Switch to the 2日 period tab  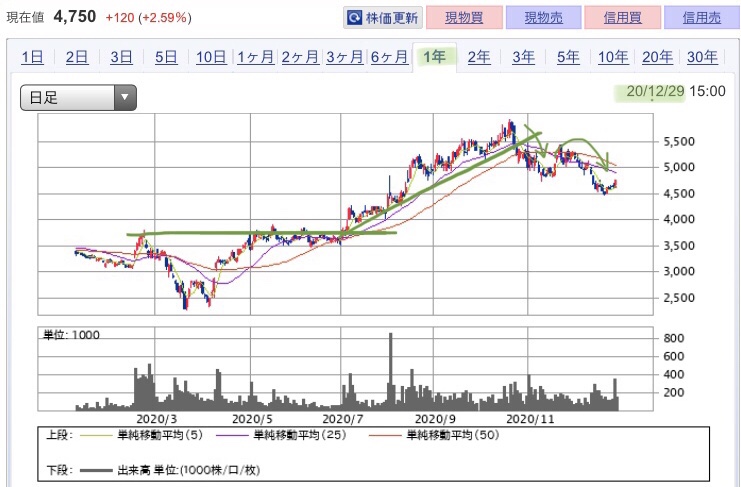tap(77, 57)
